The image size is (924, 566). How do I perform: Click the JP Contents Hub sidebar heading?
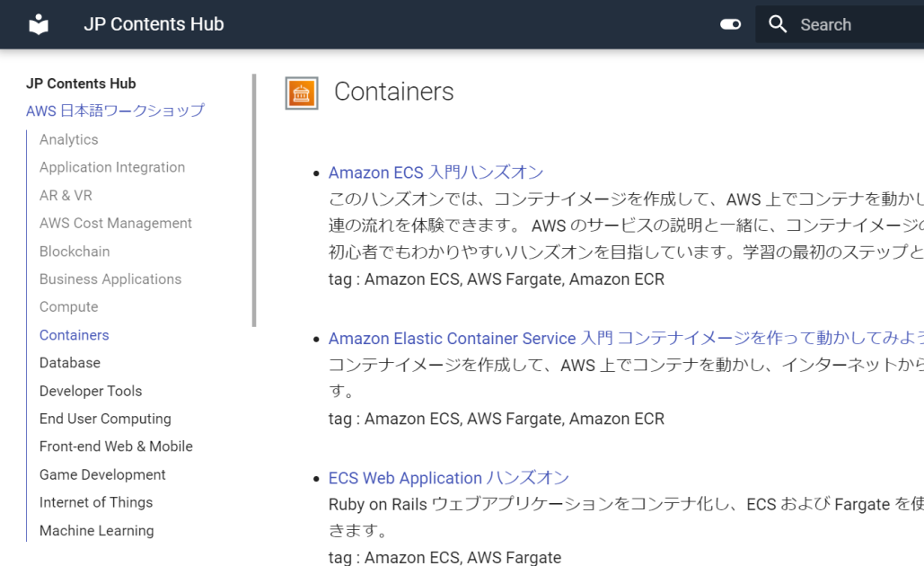(80, 83)
